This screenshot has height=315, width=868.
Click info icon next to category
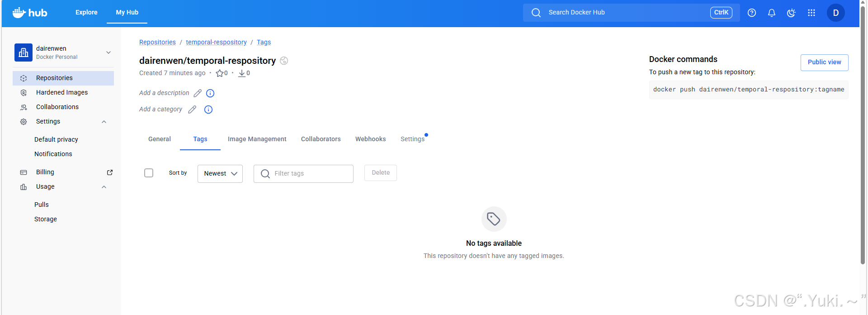point(208,110)
